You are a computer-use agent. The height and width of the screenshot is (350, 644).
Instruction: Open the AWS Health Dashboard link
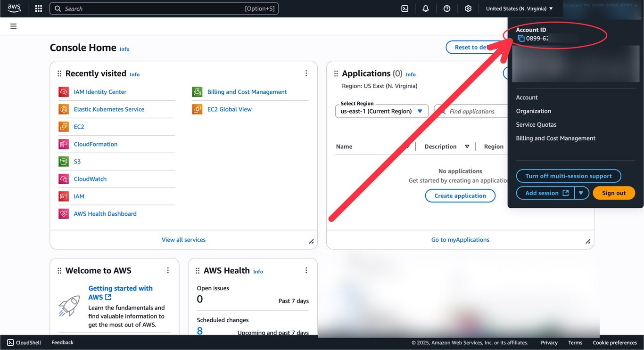(x=105, y=214)
